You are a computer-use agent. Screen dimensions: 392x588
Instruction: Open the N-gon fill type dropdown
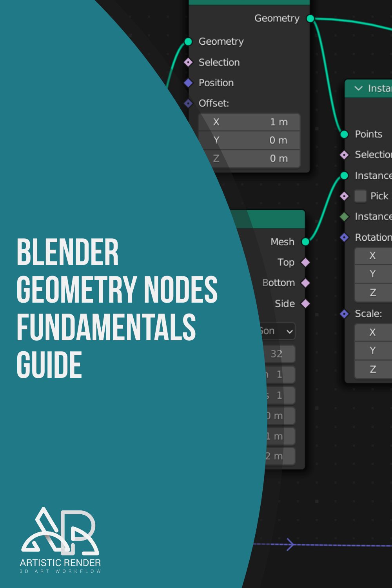coord(278,331)
